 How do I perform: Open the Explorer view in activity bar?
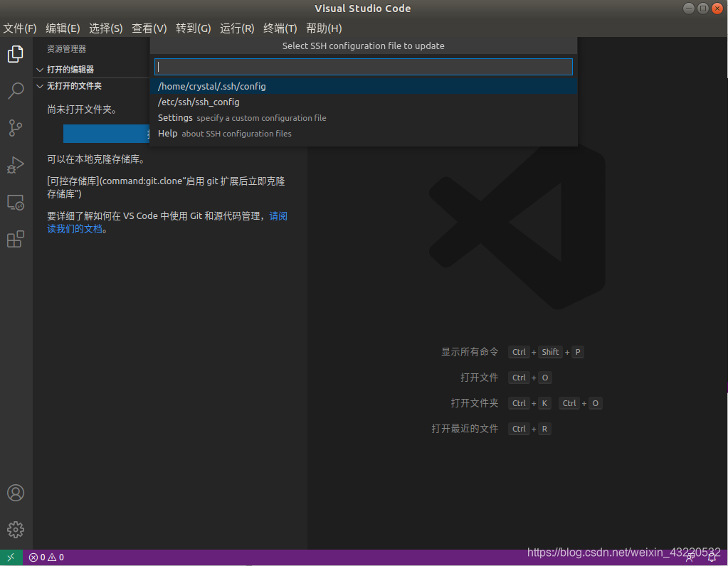click(x=16, y=54)
